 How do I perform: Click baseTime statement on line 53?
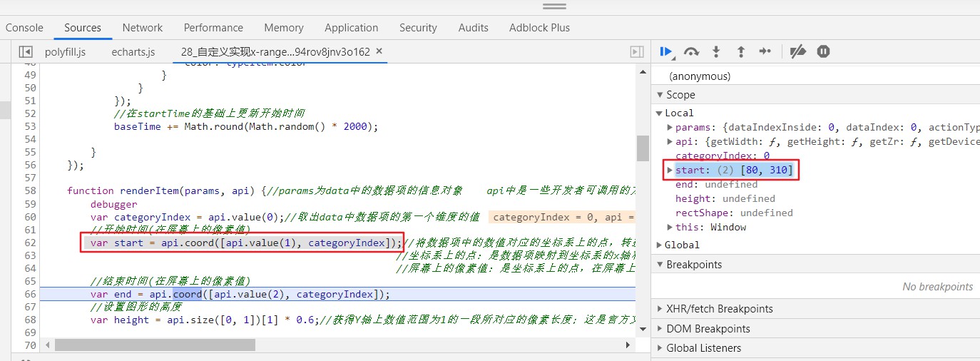click(x=245, y=126)
